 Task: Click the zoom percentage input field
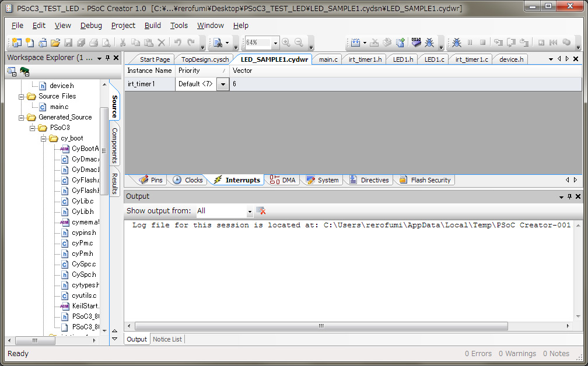pyautogui.click(x=258, y=43)
